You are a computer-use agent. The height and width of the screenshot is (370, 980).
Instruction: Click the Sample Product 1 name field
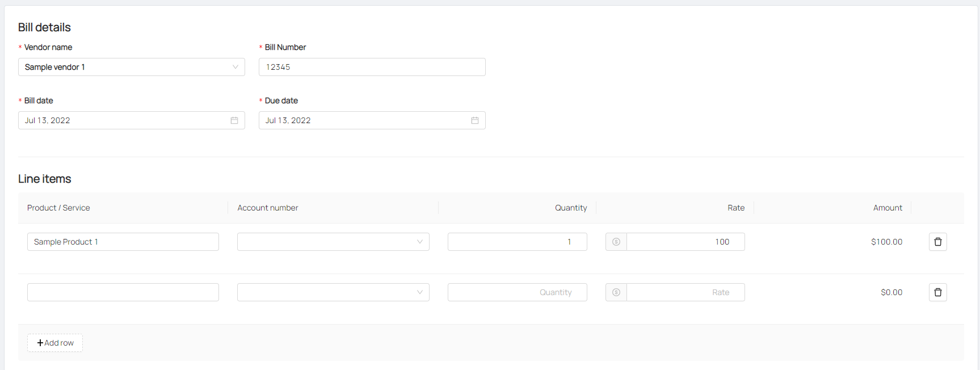(x=123, y=242)
